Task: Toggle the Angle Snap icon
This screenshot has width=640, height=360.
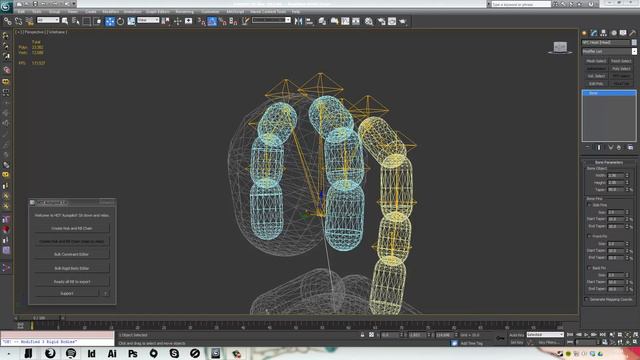Action: pos(212,21)
